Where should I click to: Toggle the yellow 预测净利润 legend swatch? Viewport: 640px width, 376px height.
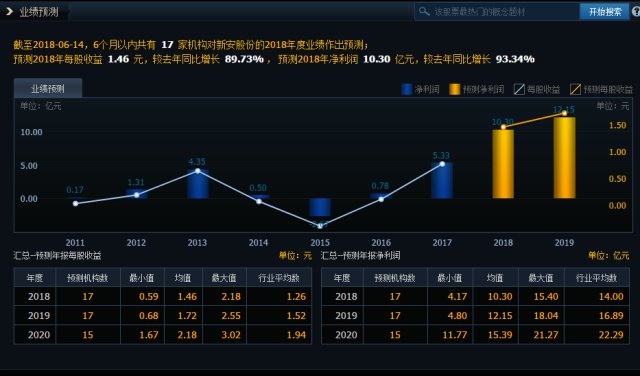coord(454,89)
